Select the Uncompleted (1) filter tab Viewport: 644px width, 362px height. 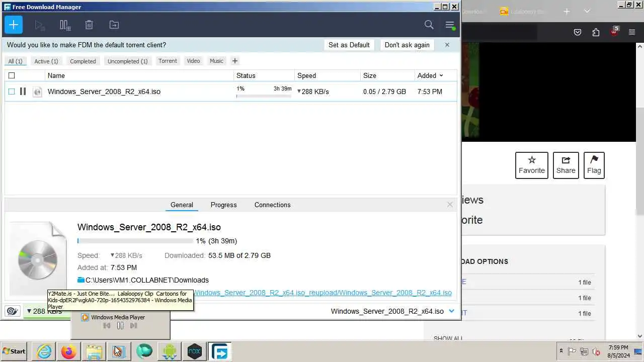pos(128,61)
